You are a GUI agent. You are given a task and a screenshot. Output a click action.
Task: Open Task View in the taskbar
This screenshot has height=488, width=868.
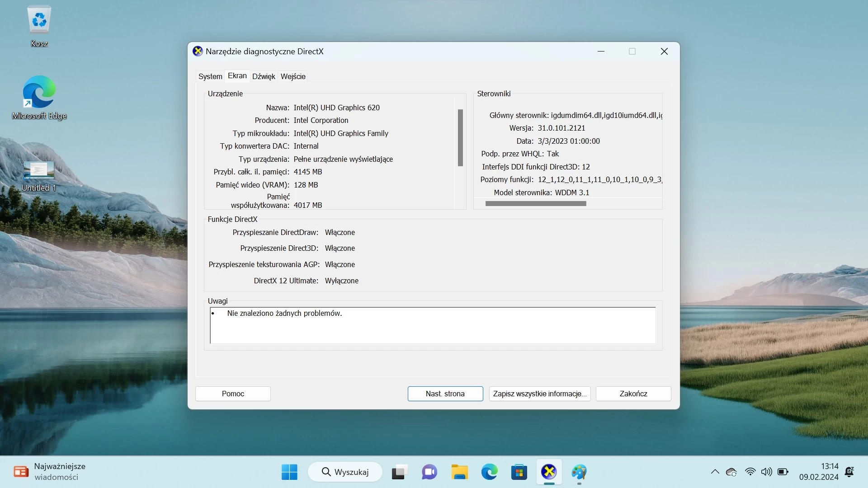(399, 472)
